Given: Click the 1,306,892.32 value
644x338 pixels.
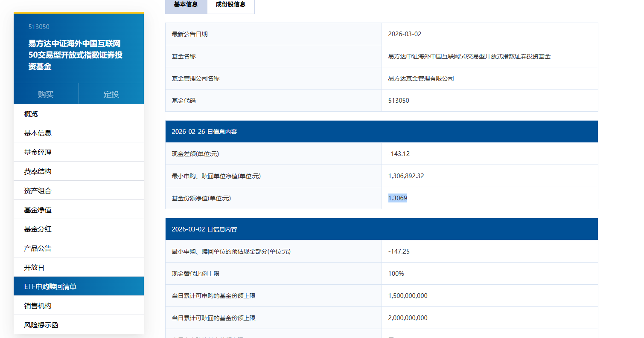Looking at the screenshot, I should (406, 176).
